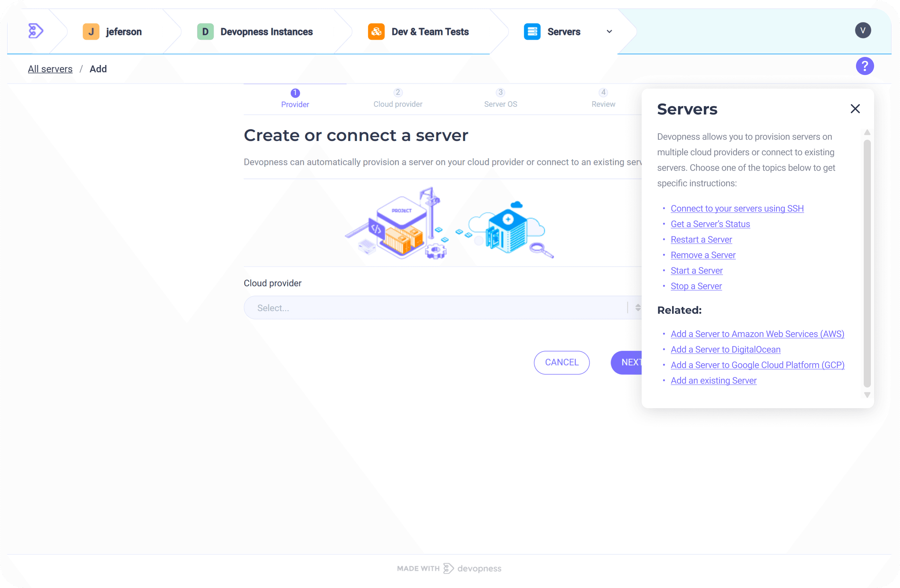
Task: Click the Devopness logo icon
Action: click(x=36, y=31)
